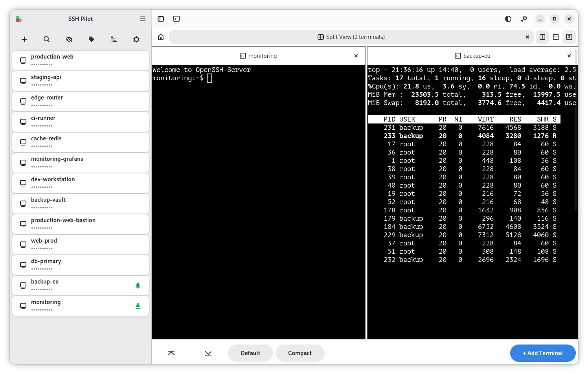Click process row 178 root

tap(464, 210)
